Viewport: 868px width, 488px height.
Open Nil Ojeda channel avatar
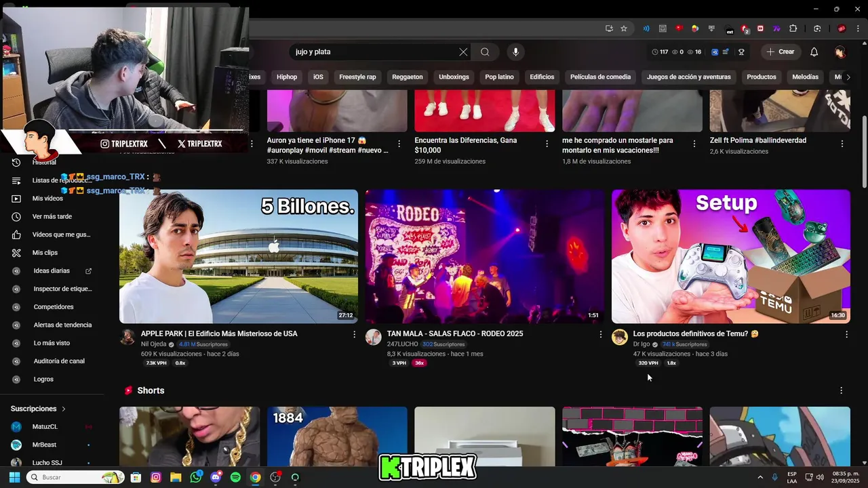[x=127, y=338]
